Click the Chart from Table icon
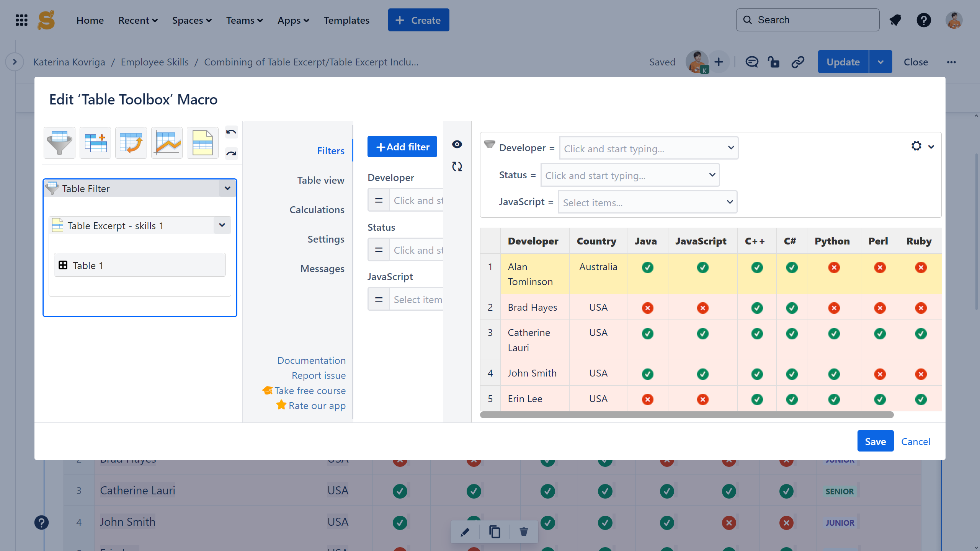 [x=167, y=143]
